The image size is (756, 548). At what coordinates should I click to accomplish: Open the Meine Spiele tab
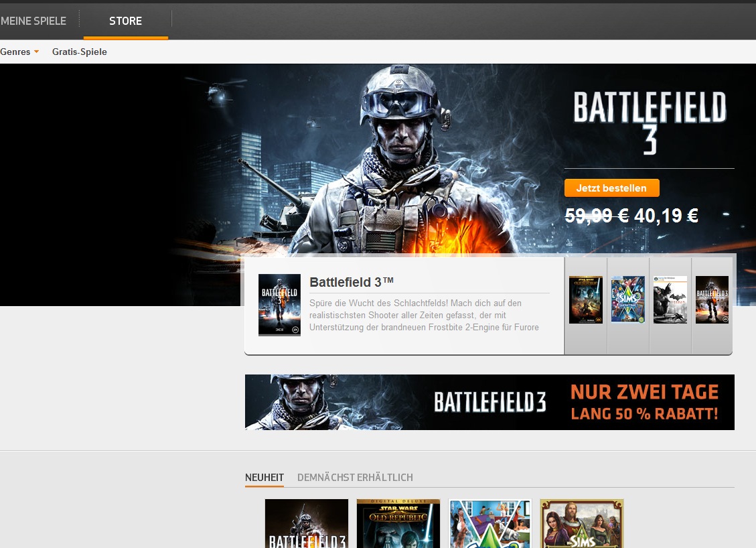tap(33, 21)
